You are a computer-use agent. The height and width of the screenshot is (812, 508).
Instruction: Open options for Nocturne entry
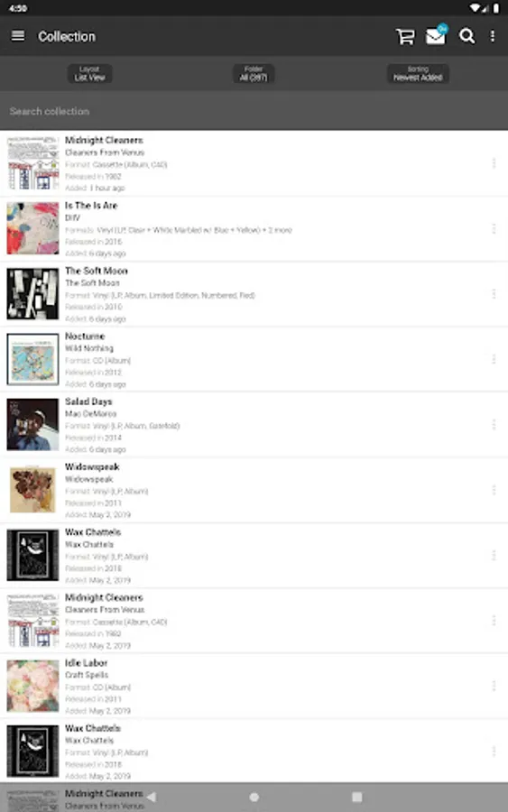(x=494, y=359)
